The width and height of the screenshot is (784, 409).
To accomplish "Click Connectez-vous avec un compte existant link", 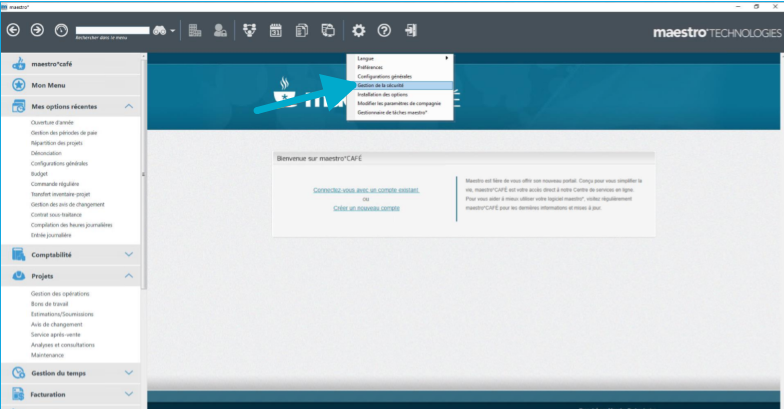I will click(366, 190).
